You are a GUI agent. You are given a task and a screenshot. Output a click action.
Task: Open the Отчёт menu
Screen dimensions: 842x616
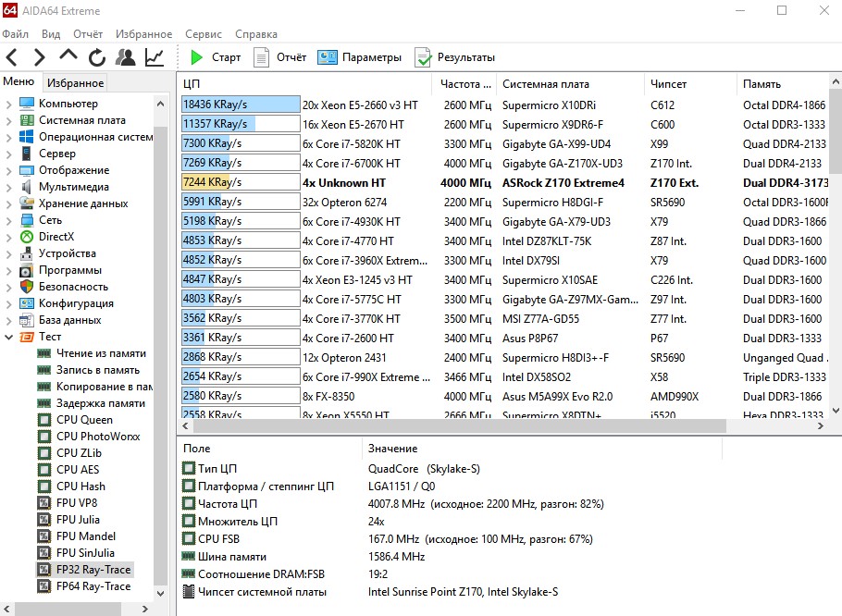click(x=88, y=34)
